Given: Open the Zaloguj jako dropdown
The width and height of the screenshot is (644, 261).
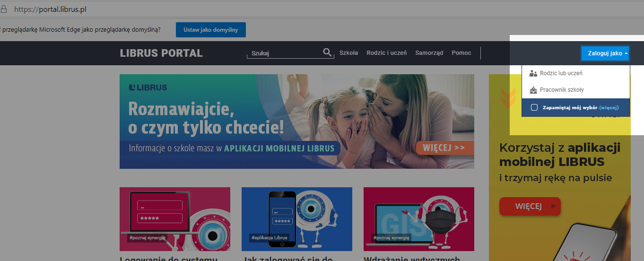Looking at the screenshot, I should coord(605,53).
